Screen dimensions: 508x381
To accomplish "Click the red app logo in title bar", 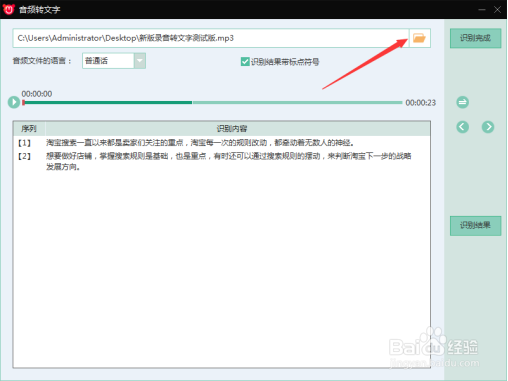I will pos(8,9).
